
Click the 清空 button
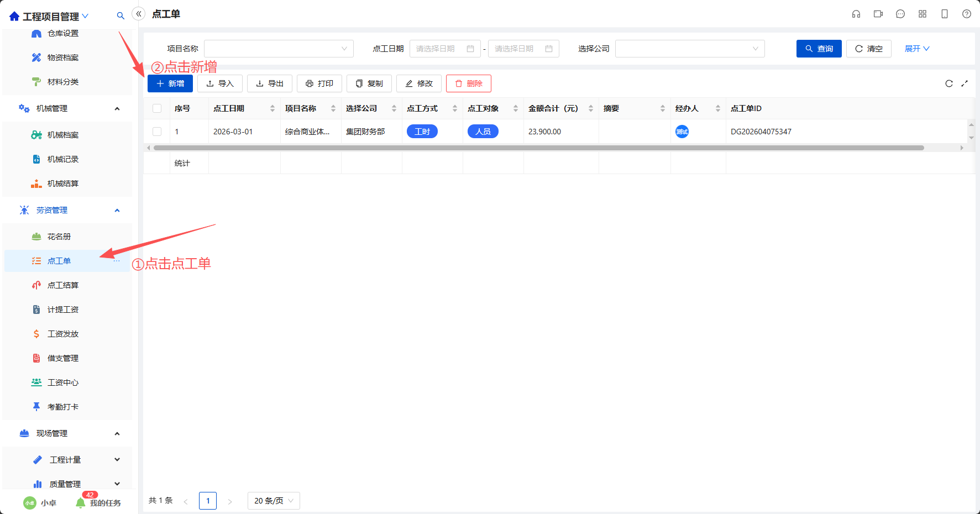tap(869, 49)
